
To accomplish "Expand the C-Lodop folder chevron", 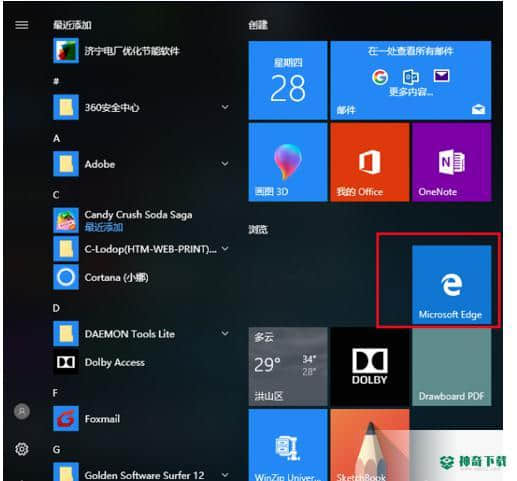I will tap(225, 249).
